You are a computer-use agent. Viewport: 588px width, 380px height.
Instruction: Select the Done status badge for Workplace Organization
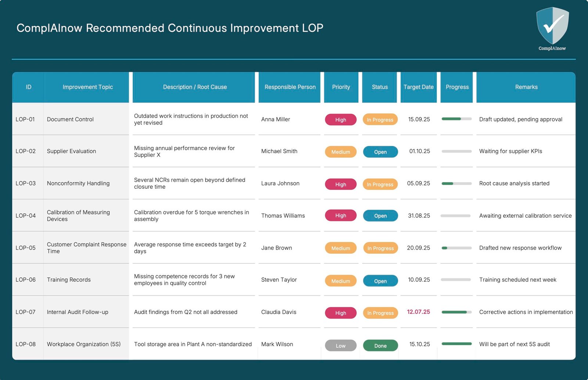(x=380, y=345)
